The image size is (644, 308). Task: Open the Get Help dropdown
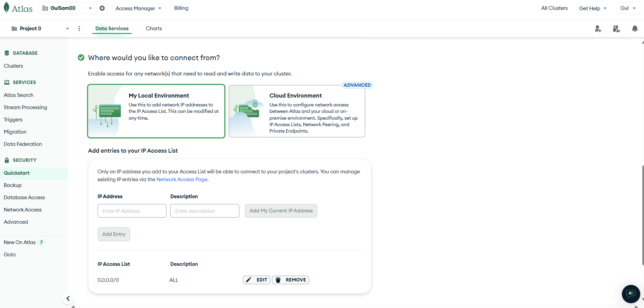(593, 8)
